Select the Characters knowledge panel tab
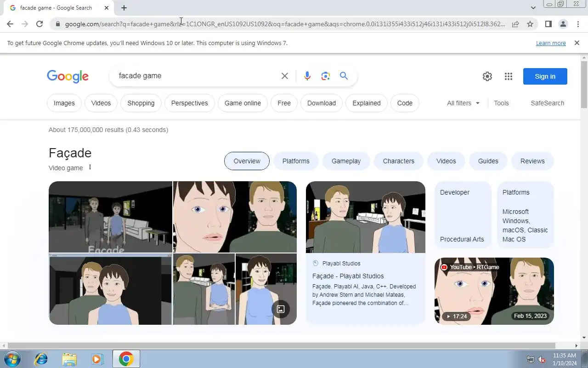This screenshot has width=588, height=368. pos(399,161)
